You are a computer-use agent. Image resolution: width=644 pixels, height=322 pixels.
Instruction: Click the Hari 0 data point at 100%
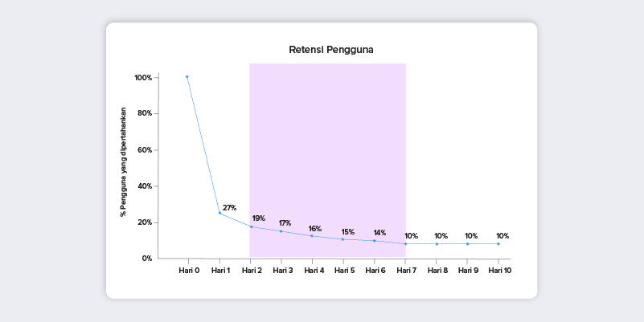click(187, 77)
